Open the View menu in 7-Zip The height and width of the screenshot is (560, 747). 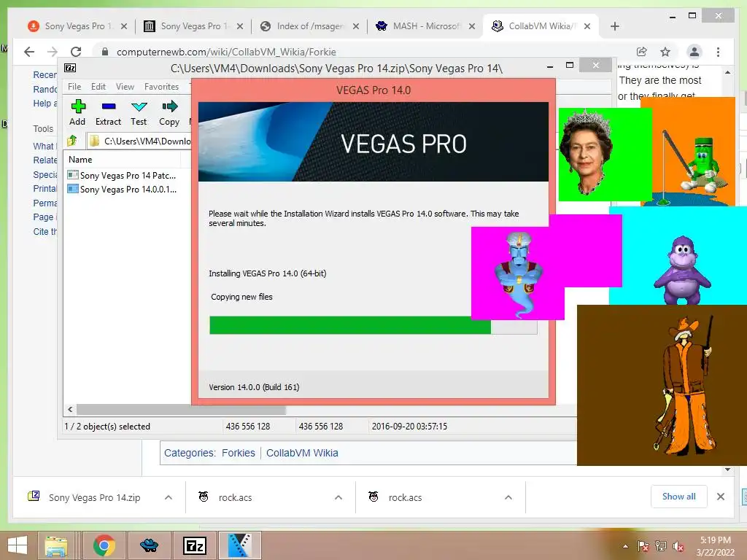click(x=125, y=87)
